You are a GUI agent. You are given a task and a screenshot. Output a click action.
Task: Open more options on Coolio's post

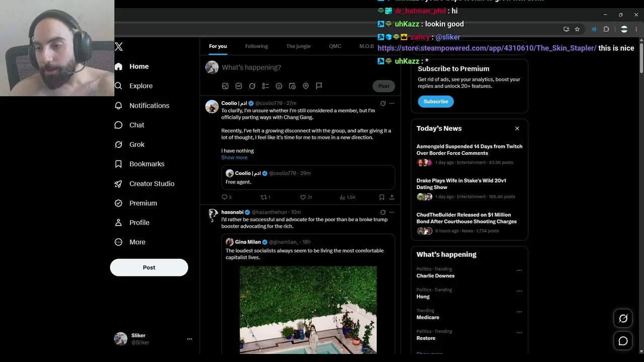pyautogui.click(x=392, y=103)
